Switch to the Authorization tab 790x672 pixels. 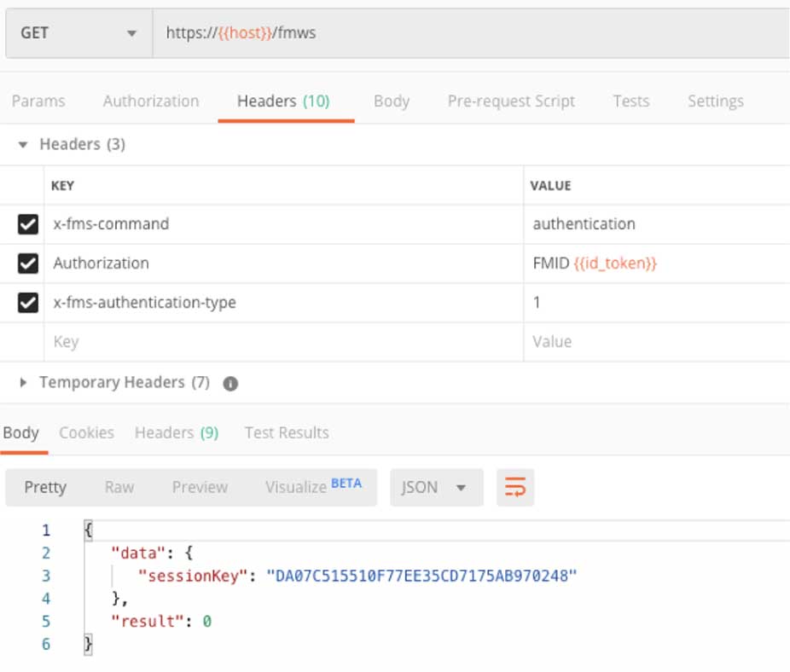tap(151, 101)
